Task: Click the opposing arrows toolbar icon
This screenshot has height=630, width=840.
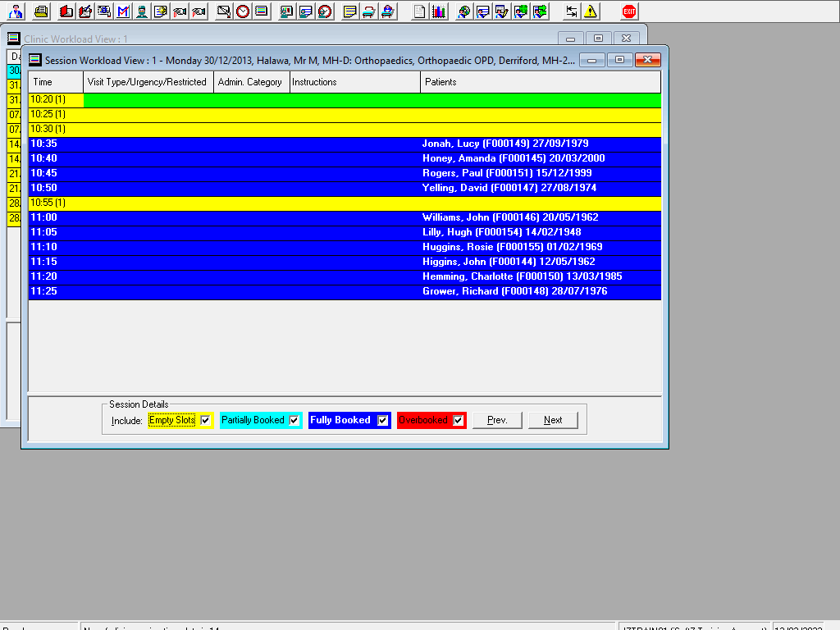Action: 572,11
